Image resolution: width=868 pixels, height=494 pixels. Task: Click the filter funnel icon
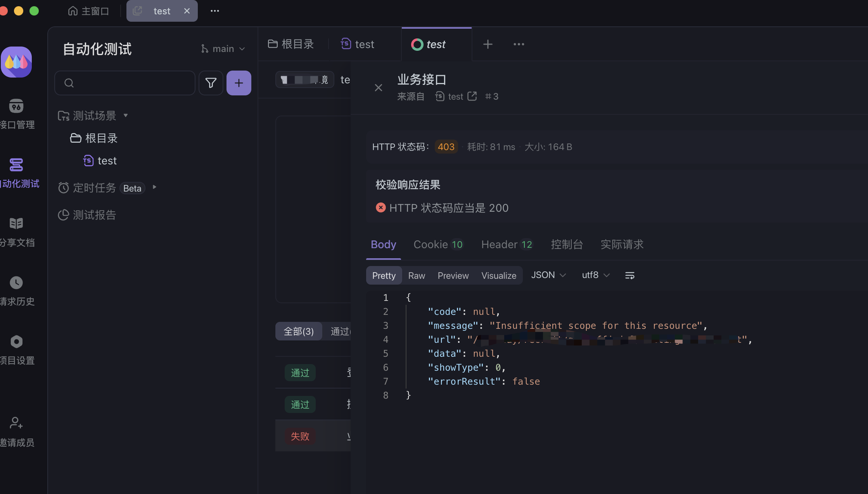point(211,83)
